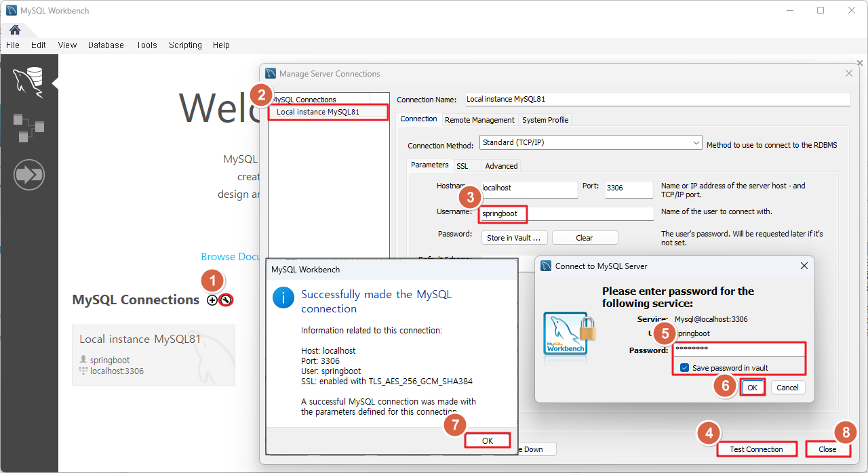This screenshot has height=473, width=868.
Task: Open the File menu
Action: (x=13, y=45)
